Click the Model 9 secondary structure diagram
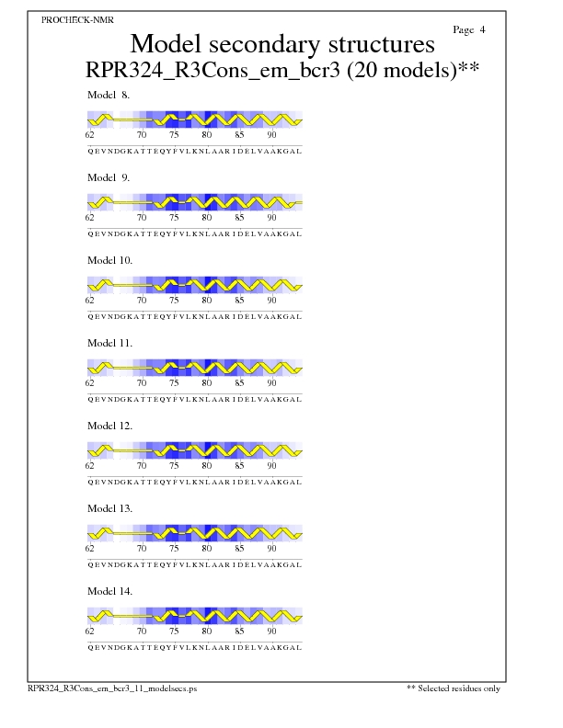This screenshot has width=563, height=728. pos(195,202)
